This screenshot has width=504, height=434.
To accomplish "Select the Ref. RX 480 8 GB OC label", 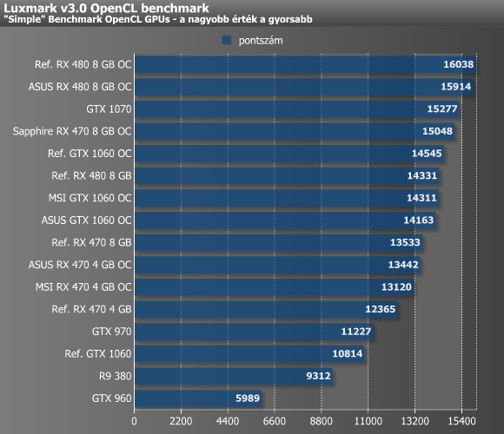I will [x=83, y=64].
